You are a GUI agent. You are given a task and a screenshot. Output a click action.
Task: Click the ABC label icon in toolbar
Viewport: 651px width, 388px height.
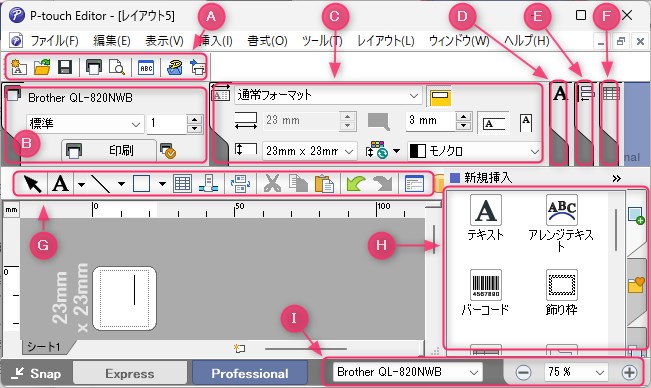pos(146,68)
